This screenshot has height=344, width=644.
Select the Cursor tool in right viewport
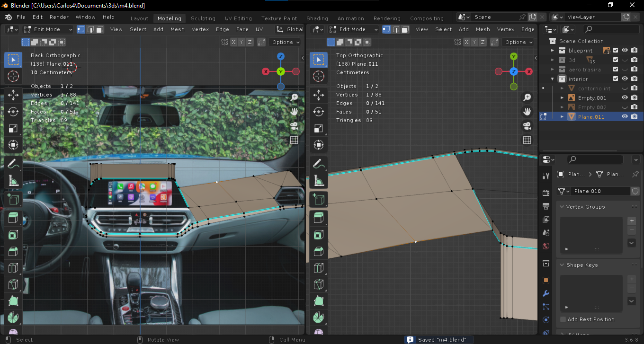pos(319,76)
